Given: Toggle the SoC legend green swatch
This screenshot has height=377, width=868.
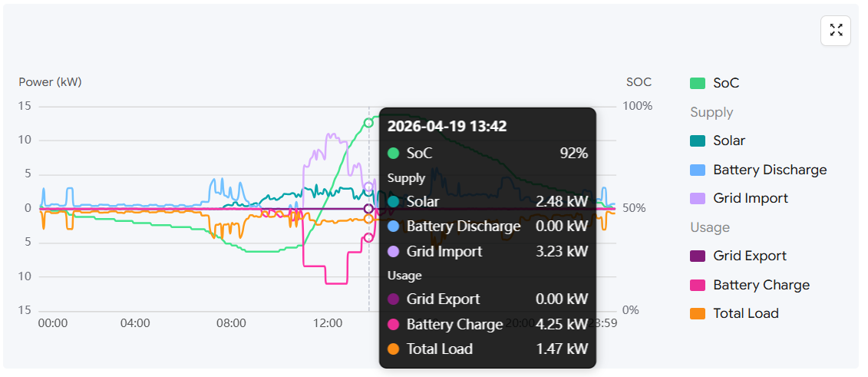Looking at the screenshot, I should point(698,83).
